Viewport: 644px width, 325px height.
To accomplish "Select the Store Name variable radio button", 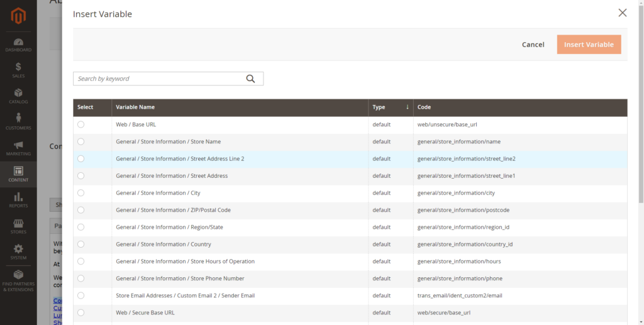I will 81,141.
